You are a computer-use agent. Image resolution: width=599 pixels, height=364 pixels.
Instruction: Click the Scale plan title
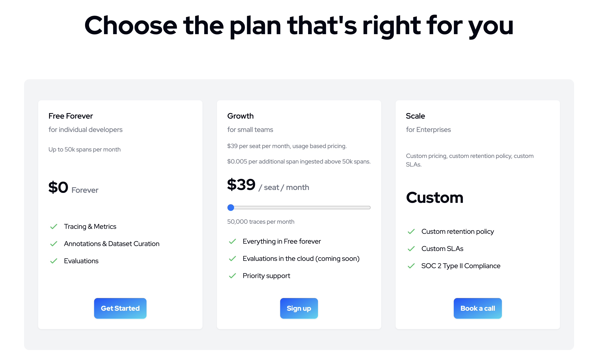coord(415,116)
